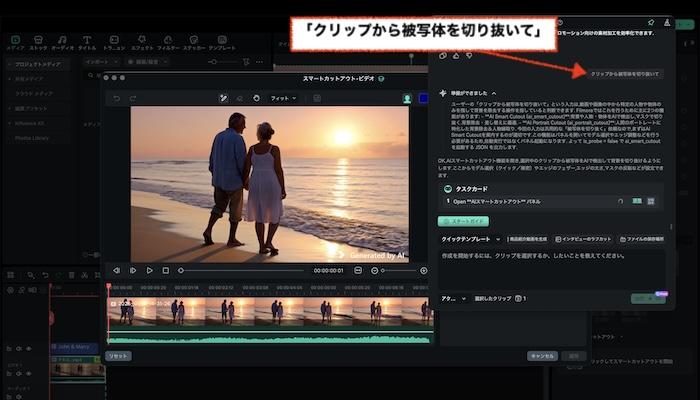This screenshot has width=700, height=400.
Task: Click the AI prompt text input field
Action: 552,269
